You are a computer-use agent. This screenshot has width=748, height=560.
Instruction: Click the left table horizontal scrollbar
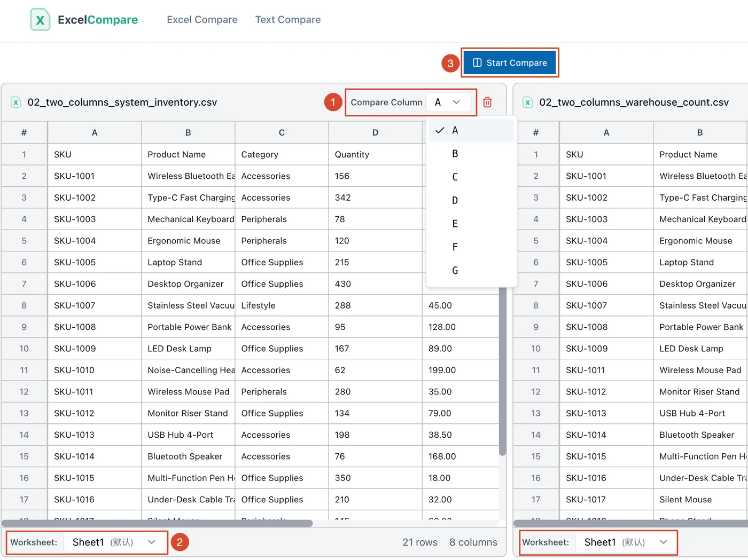(x=157, y=523)
